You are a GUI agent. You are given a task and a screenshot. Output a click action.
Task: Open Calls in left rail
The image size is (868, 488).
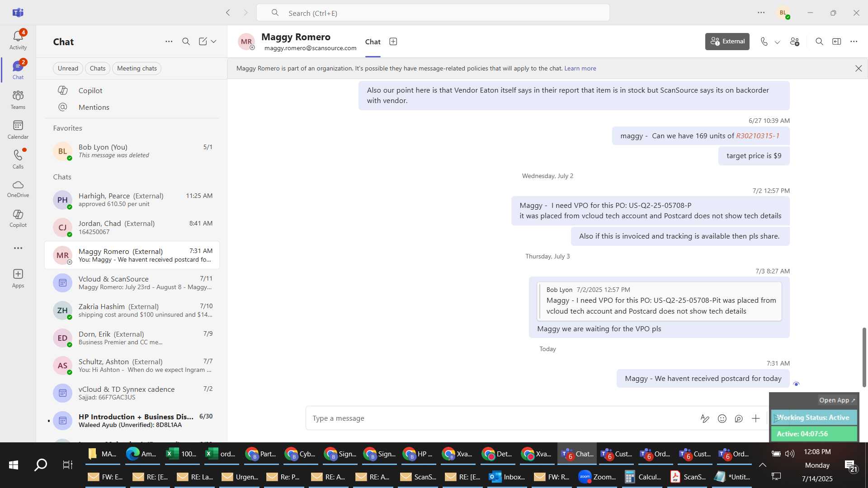click(18, 160)
